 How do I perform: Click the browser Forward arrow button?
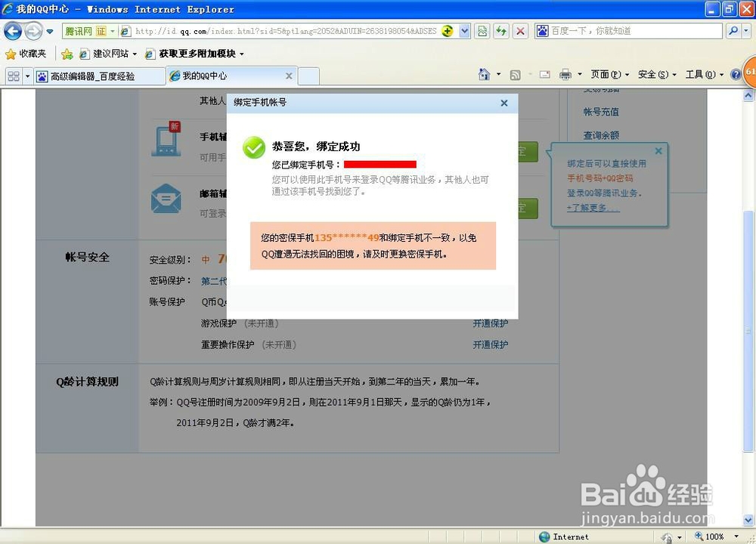tap(33, 31)
